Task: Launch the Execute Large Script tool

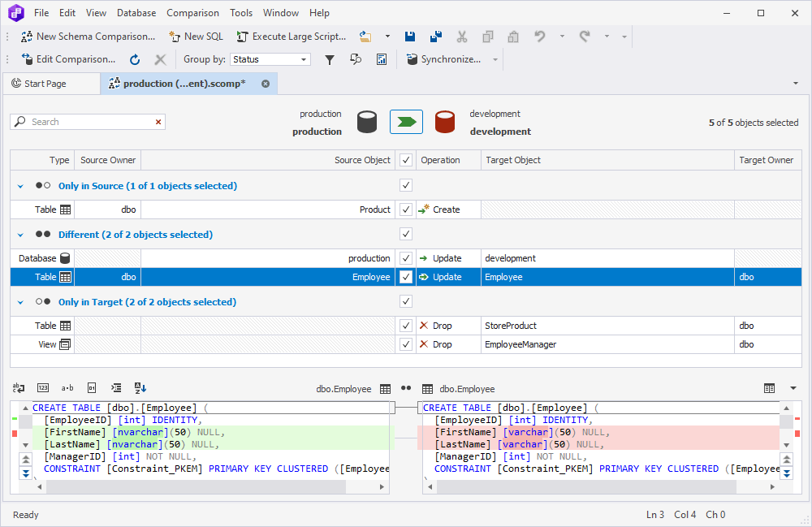Action: [x=292, y=36]
